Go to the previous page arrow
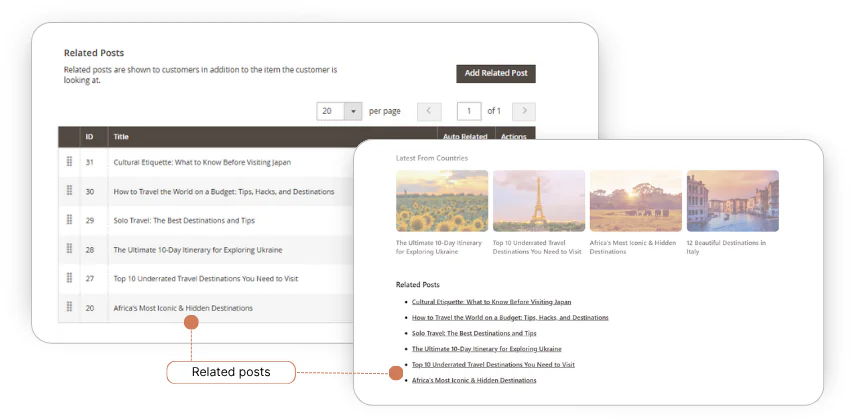Viewport: 850px width, 420px height. point(429,111)
